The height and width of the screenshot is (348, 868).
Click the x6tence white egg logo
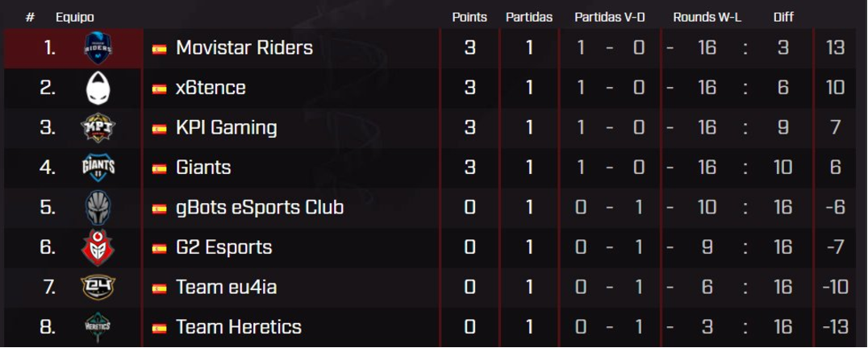point(98,88)
